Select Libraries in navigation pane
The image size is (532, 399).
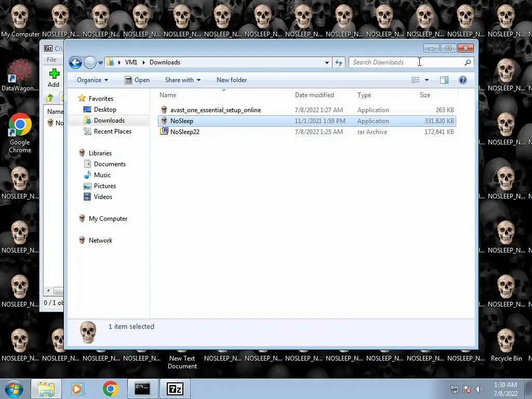100,153
